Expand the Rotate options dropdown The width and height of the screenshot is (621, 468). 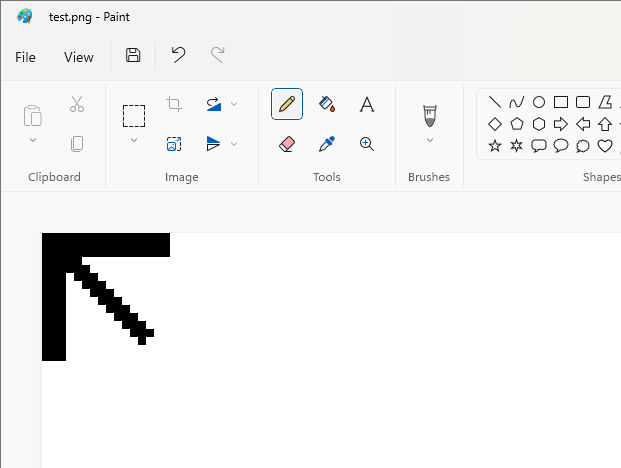tap(234, 104)
